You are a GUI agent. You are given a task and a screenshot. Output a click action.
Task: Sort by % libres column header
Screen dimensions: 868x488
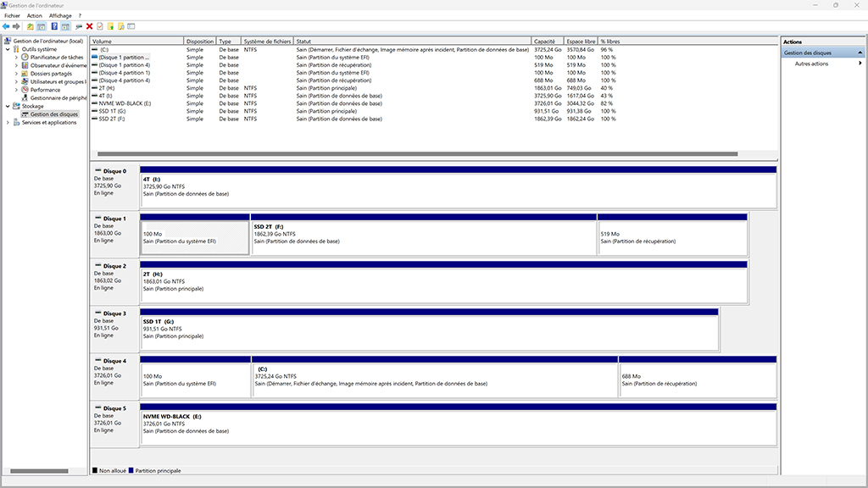(610, 42)
